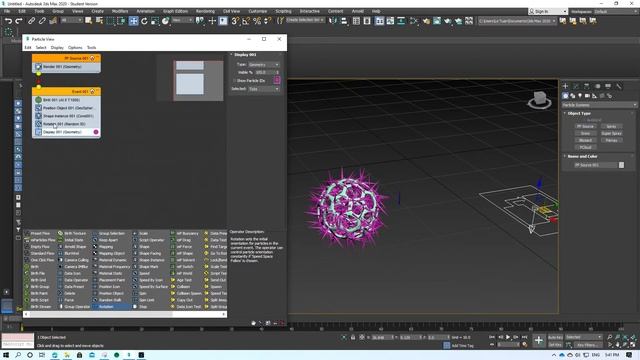The height and width of the screenshot is (360, 640).
Task: Click the Display 001 magenta color circle
Action: [96, 132]
